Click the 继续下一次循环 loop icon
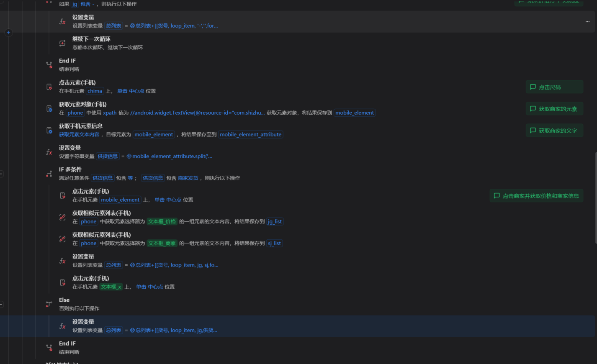Screen dimensions: 597x364 62,43
